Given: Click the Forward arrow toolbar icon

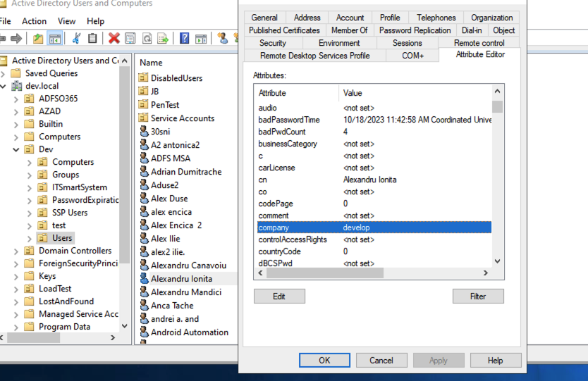Looking at the screenshot, I should pos(16,38).
